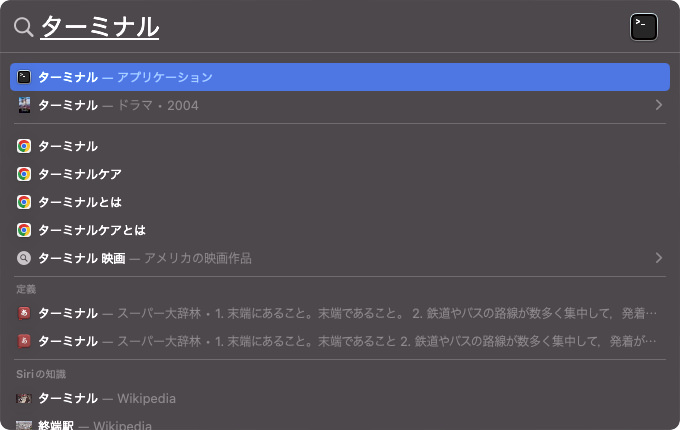Select ターミナル 映画 — アメリカの映画作品 result

340,258
